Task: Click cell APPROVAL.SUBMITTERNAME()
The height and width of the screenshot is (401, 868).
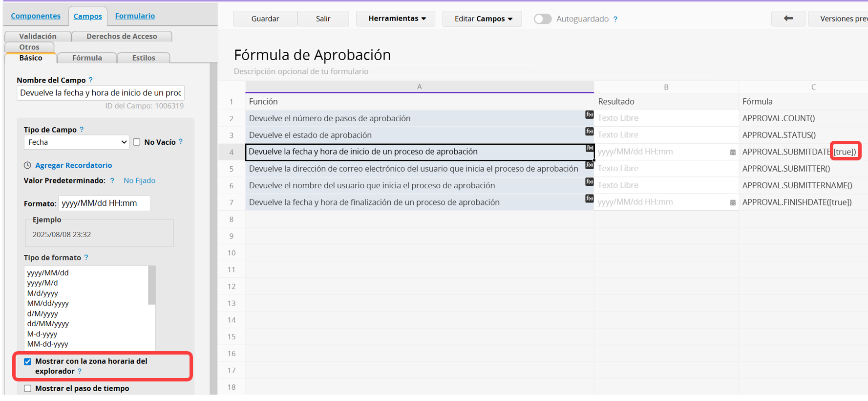Action: (803, 185)
